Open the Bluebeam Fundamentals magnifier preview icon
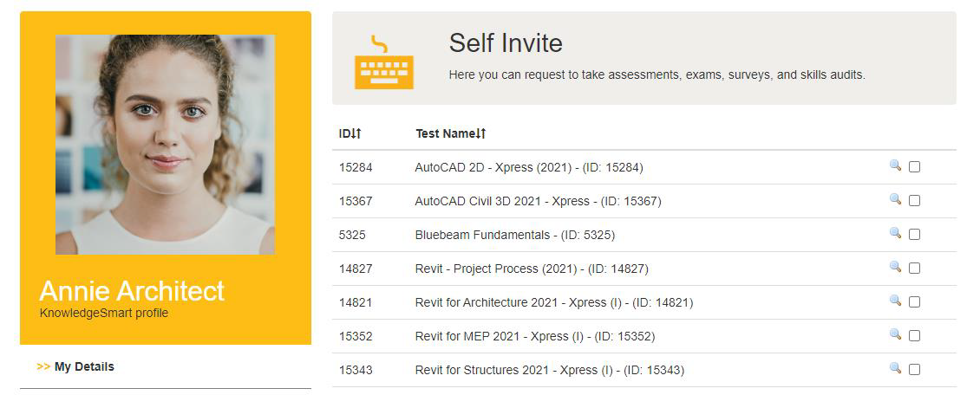 point(895,233)
